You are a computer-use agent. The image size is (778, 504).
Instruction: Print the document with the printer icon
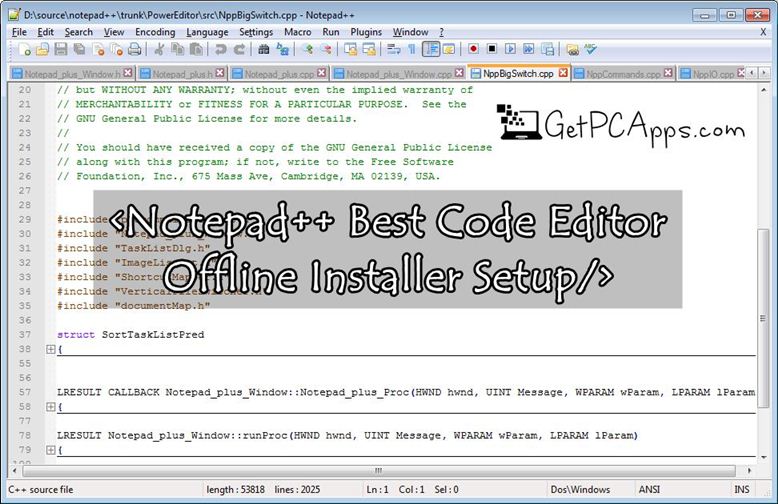coord(134,49)
